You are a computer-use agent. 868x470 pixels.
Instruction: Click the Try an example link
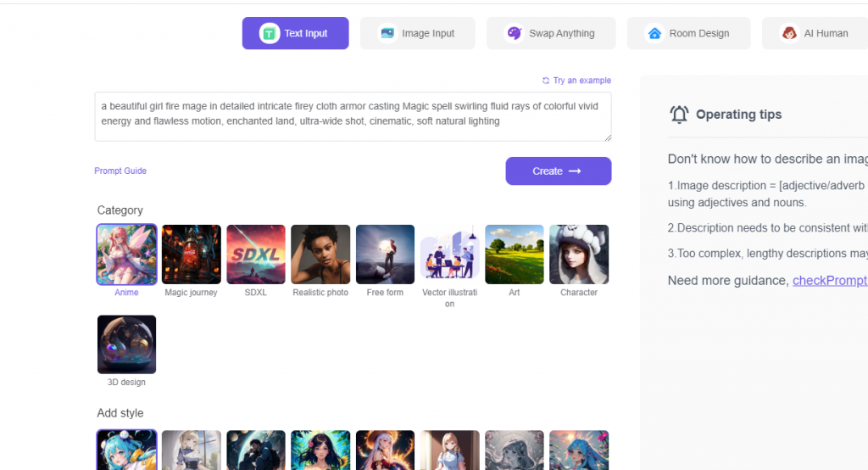pos(576,81)
